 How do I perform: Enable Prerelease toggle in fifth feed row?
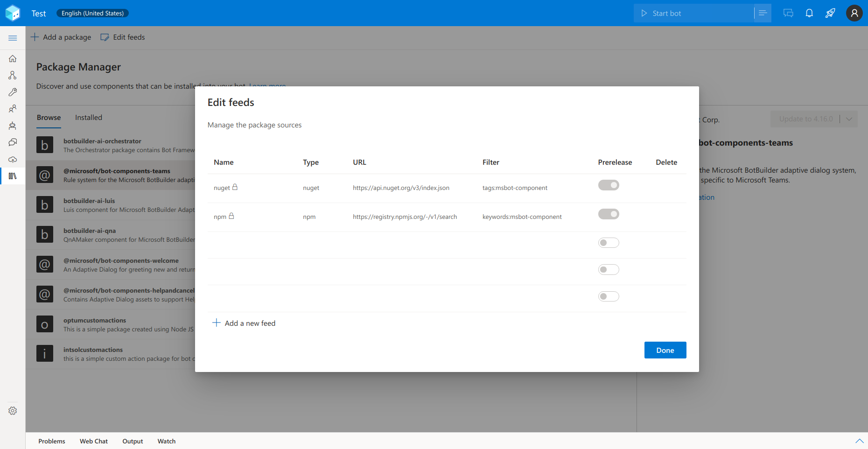point(609,296)
